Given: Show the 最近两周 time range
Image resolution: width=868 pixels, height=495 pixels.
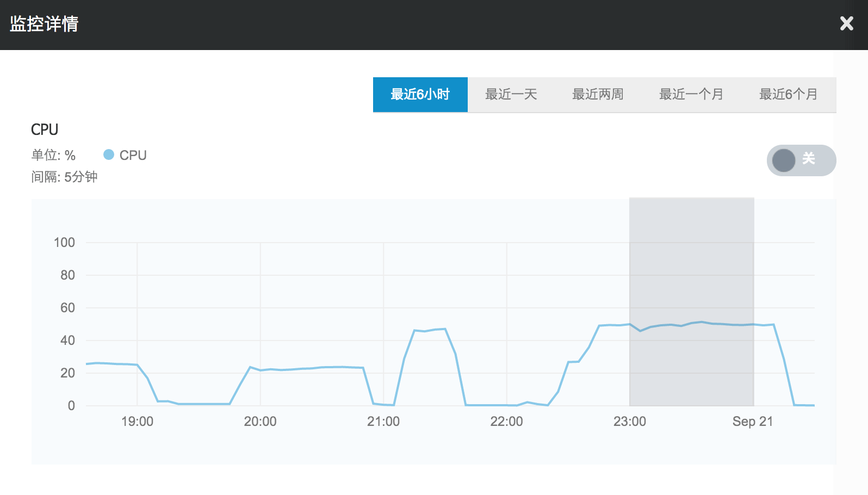Looking at the screenshot, I should [x=597, y=95].
